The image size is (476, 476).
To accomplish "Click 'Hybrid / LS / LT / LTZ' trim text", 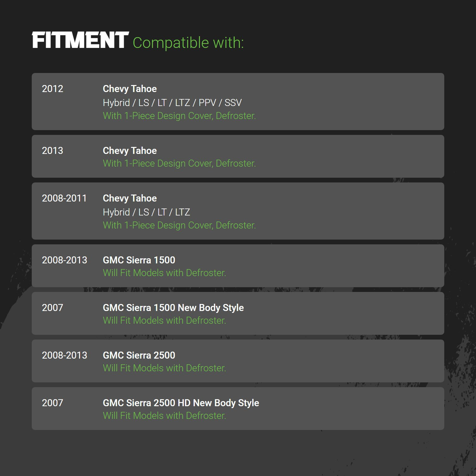I will coord(147,212).
